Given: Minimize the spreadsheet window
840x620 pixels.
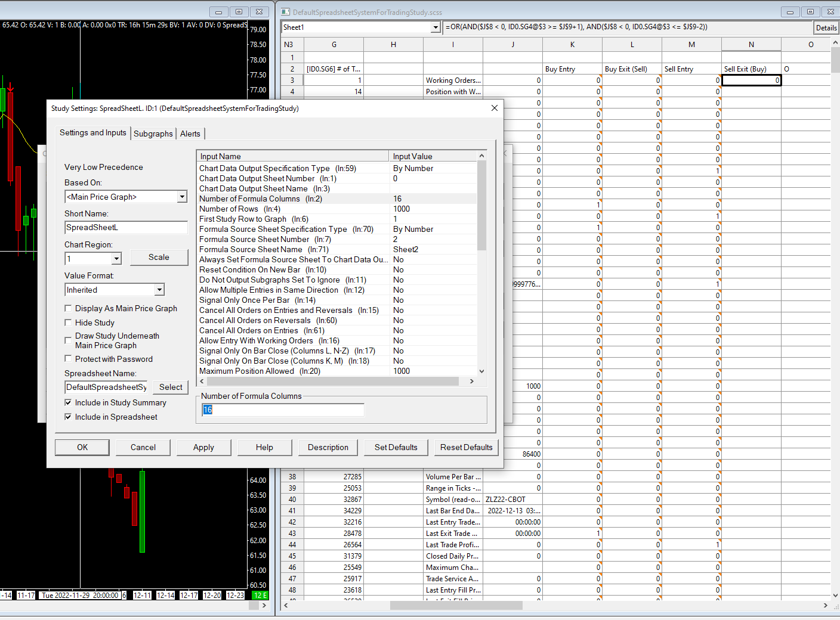Looking at the screenshot, I should click(x=790, y=12).
